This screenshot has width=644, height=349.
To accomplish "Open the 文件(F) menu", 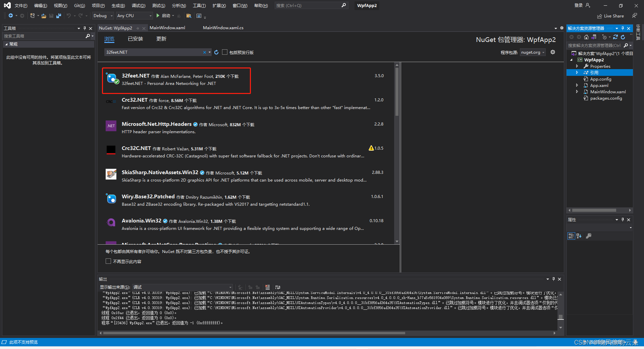I will [21, 6].
